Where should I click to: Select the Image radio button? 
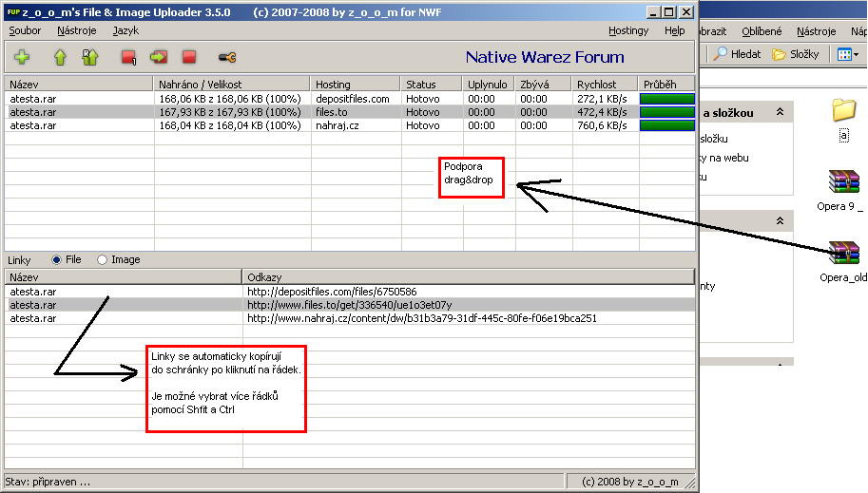102,259
